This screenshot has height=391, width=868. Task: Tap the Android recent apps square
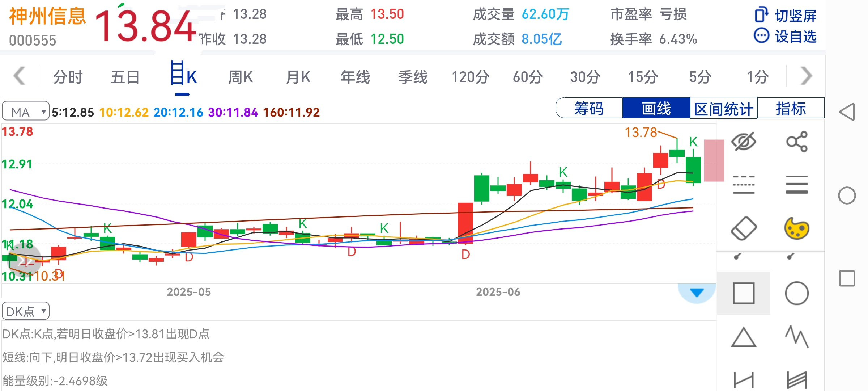coord(847,278)
